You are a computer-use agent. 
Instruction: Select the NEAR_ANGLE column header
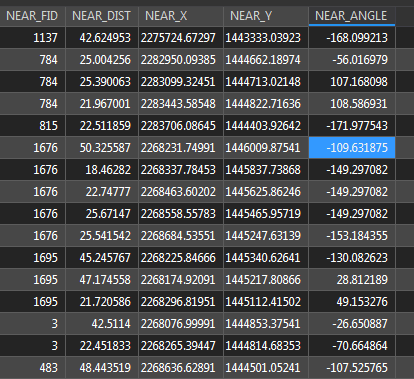(352, 16)
